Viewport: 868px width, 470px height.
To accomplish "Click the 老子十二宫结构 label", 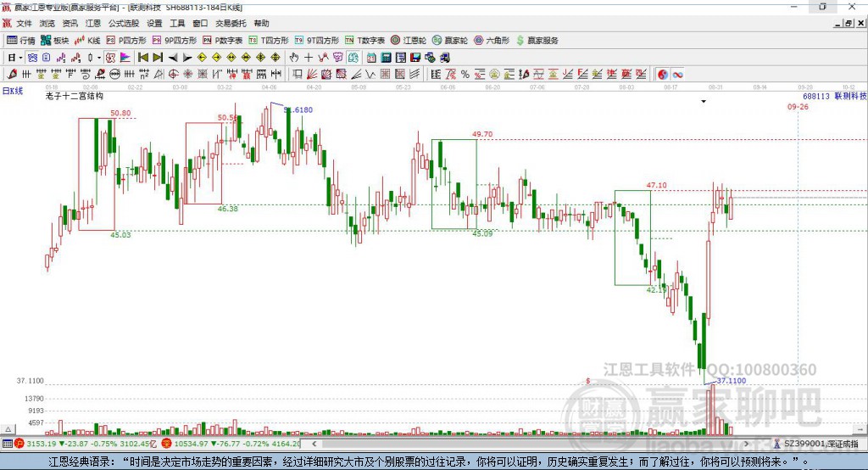I will point(75,96).
